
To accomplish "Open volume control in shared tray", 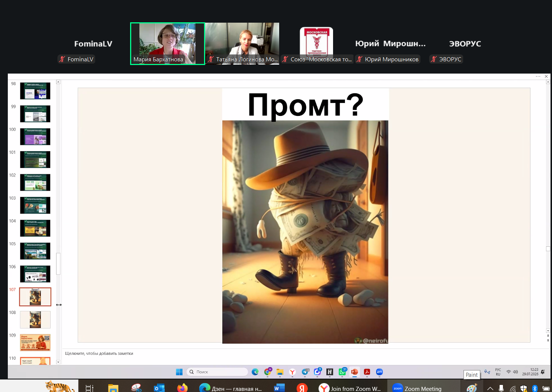I will coord(515,372).
